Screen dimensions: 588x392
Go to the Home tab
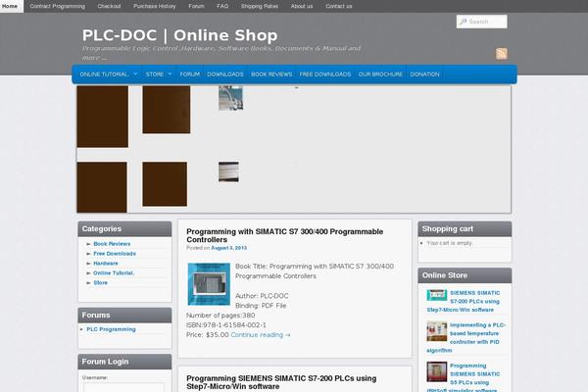pos(10,6)
